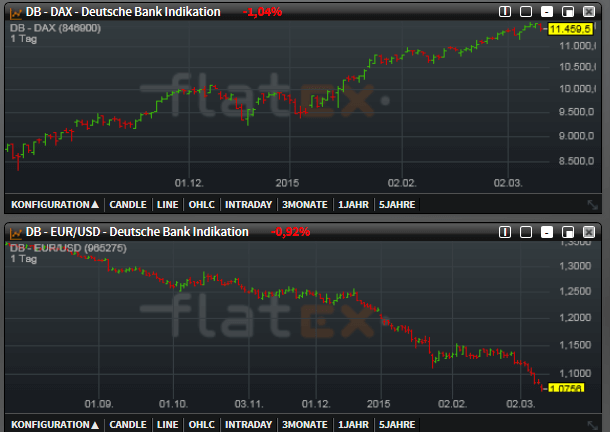Click the EUR/USD current price label 1,0756
Viewport: 610px width, 432px height.
point(566,388)
